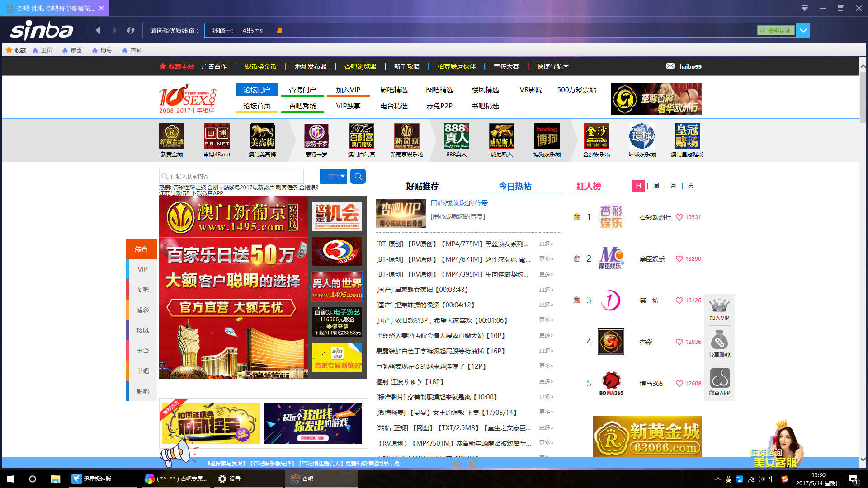
Task: Show the 月 ranking in 红人榜
Action: pyautogui.click(x=673, y=186)
